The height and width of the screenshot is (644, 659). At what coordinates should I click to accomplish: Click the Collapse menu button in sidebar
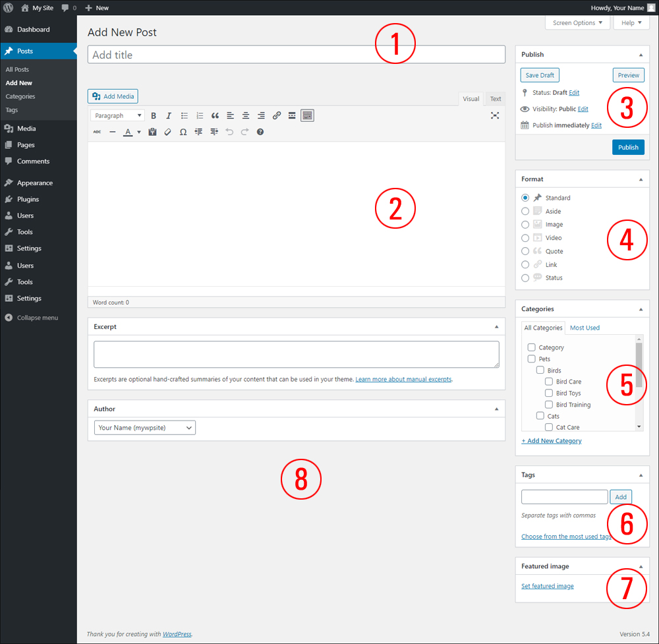(38, 318)
